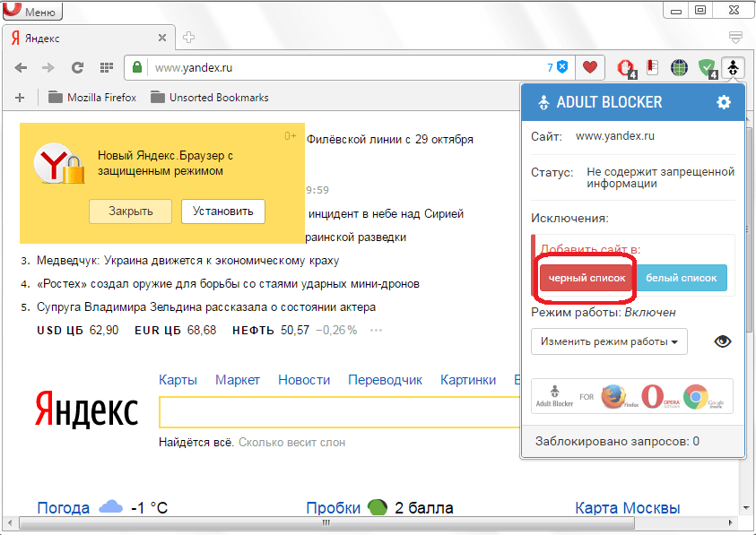
Task: Open news about Медведчук and Украина
Action: pyautogui.click(x=188, y=261)
